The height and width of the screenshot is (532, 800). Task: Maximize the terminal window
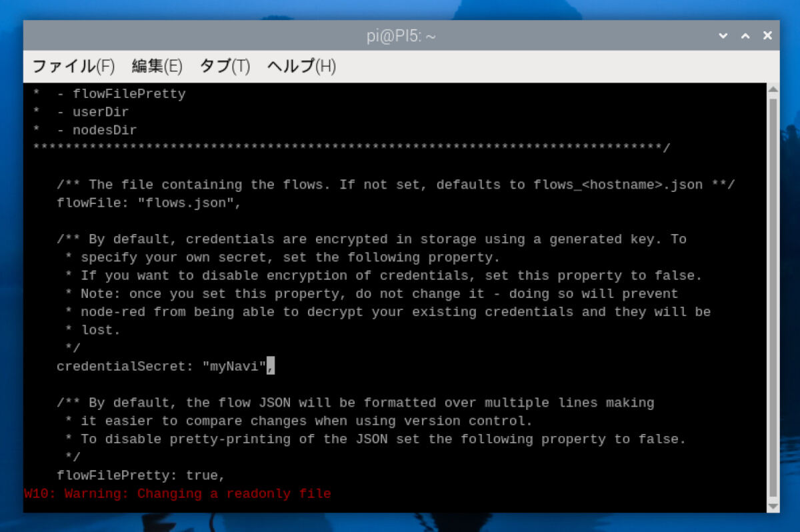745,36
